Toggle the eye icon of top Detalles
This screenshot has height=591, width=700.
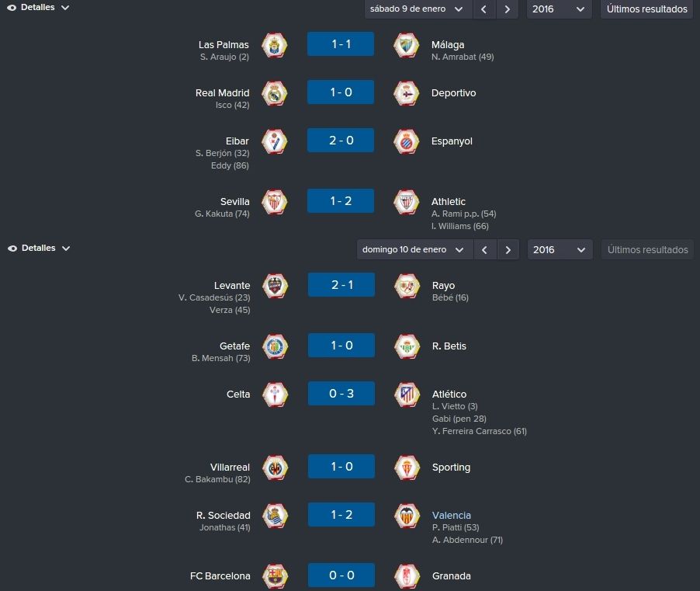(12, 8)
